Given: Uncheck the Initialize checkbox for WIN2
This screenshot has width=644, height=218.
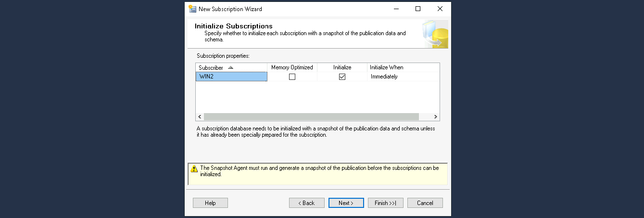Looking at the screenshot, I should click(x=342, y=77).
